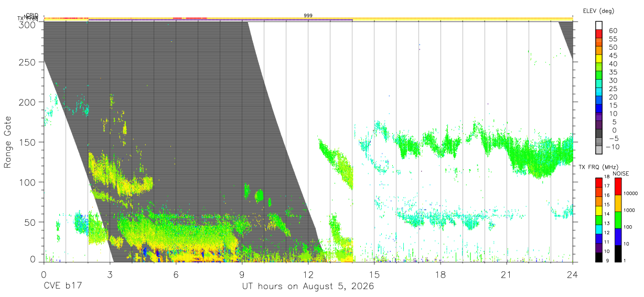Click x-axis tick label '18'
The height and width of the screenshot is (297, 644).
440,274
